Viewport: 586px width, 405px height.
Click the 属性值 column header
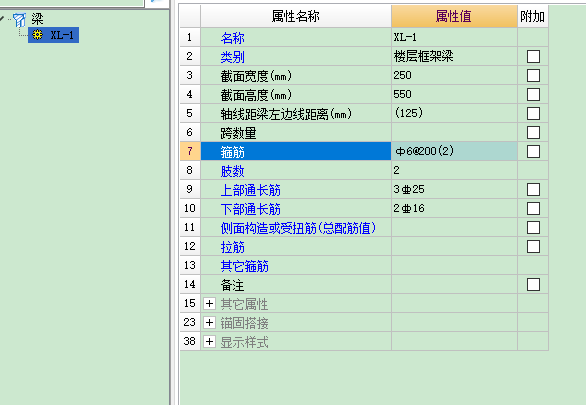tap(454, 16)
